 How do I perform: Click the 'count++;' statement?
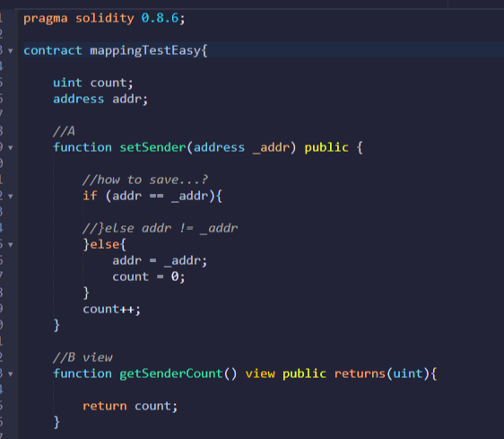coord(111,310)
